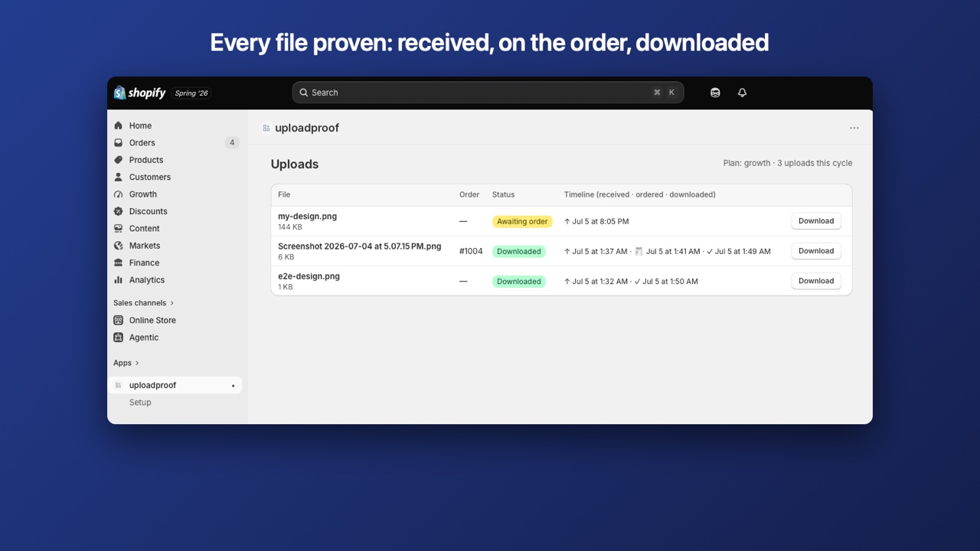Click the Shopify logo

[x=139, y=93]
